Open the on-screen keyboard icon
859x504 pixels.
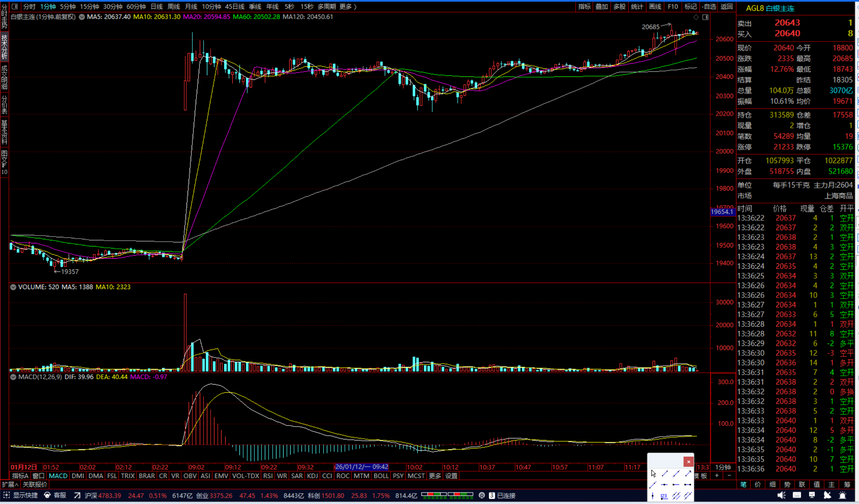[797, 496]
